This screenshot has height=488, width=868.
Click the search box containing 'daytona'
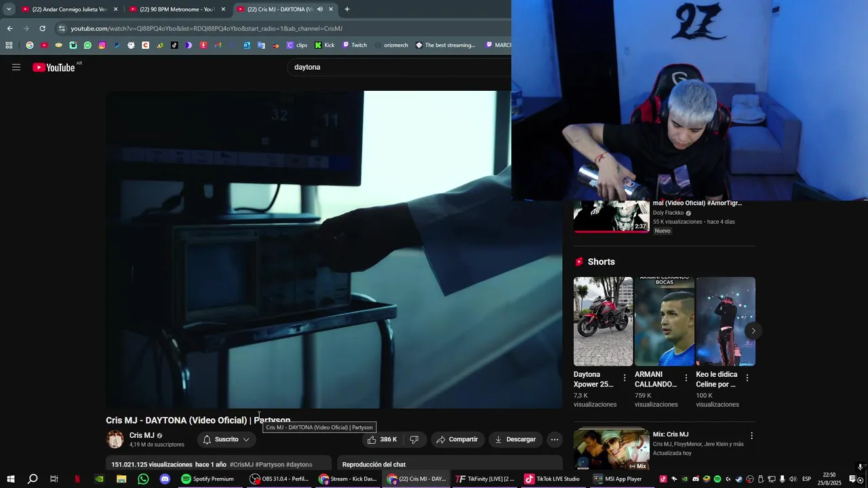[x=400, y=67]
